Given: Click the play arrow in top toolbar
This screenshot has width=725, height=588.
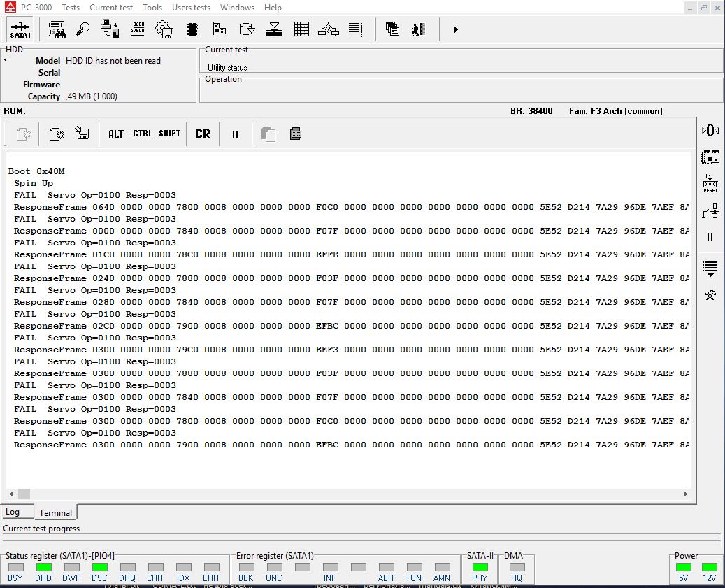Looking at the screenshot, I should click(x=455, y=29).
